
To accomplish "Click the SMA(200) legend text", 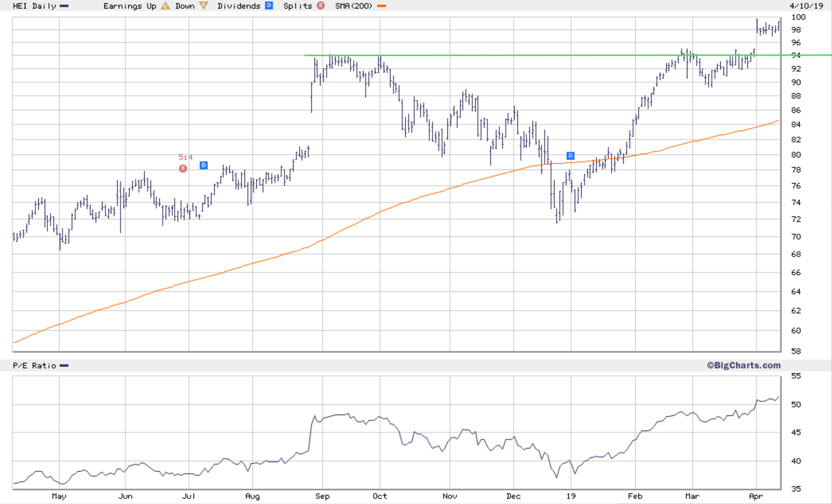I will pyautogui.click(x=353, y=6).
